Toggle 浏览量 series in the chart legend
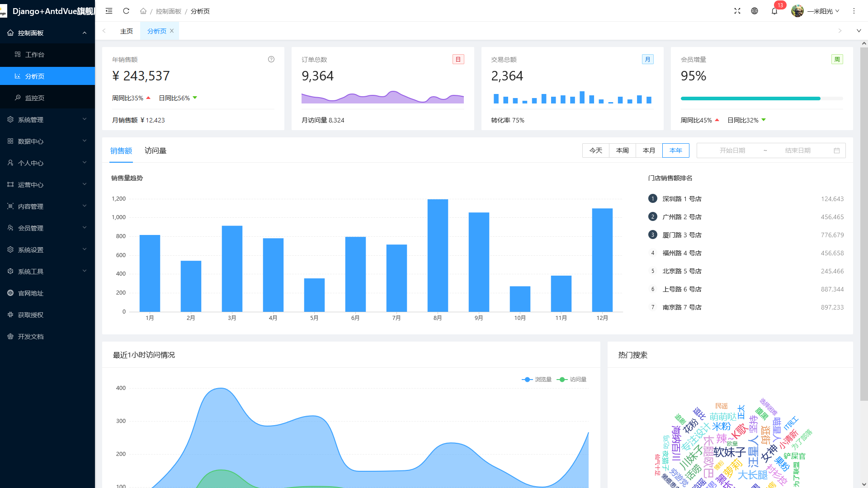The width and height of the screenshot is (868, 488). 537,380
